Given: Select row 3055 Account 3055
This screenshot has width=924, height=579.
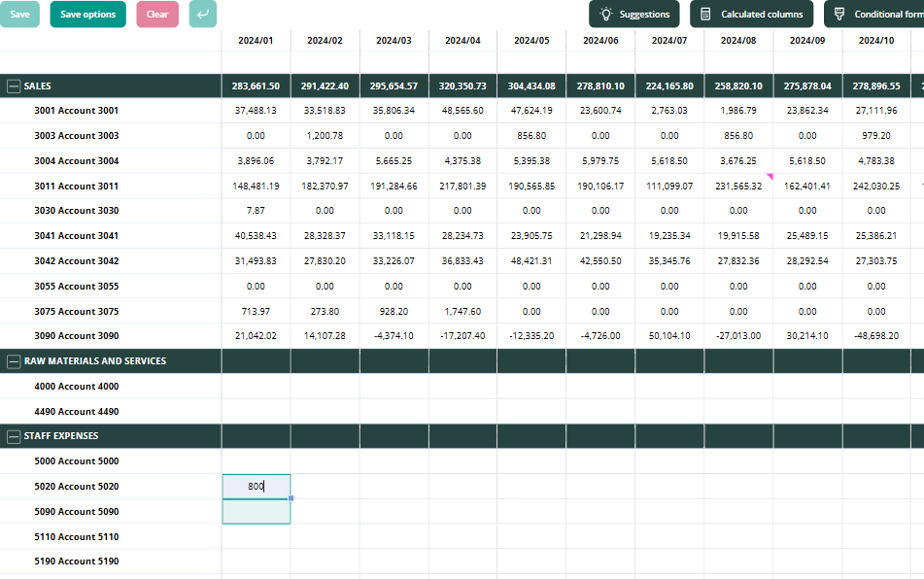Looking at the screenshot, I should point(76,287).
